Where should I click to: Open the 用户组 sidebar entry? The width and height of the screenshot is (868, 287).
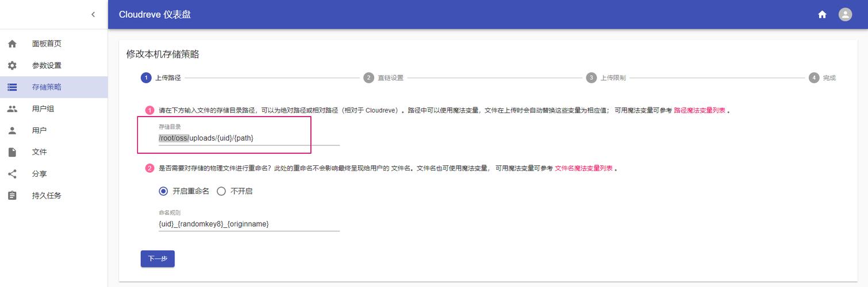[x=53, y=108]
